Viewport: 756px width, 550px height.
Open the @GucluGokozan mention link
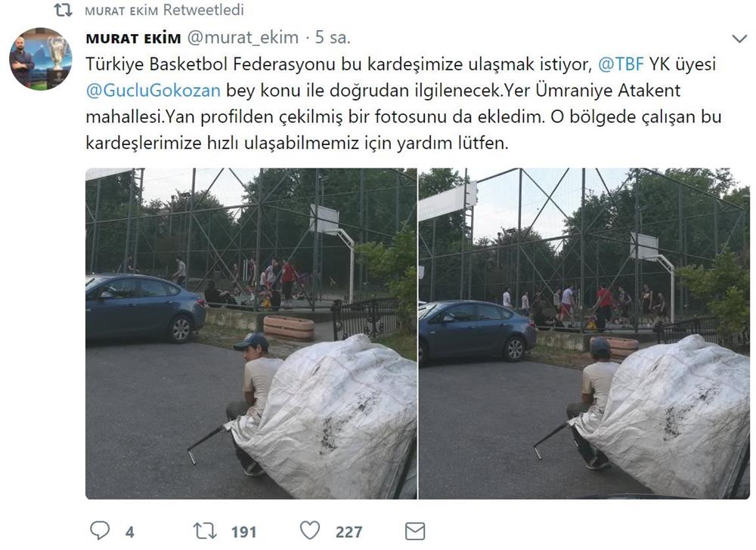pyautogui.click(x=153, y=90)
